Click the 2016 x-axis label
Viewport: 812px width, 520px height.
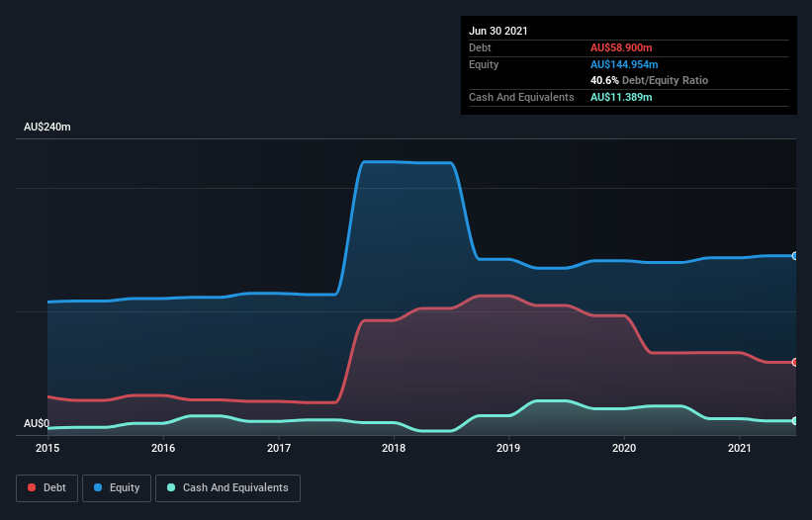click(163, 448)
